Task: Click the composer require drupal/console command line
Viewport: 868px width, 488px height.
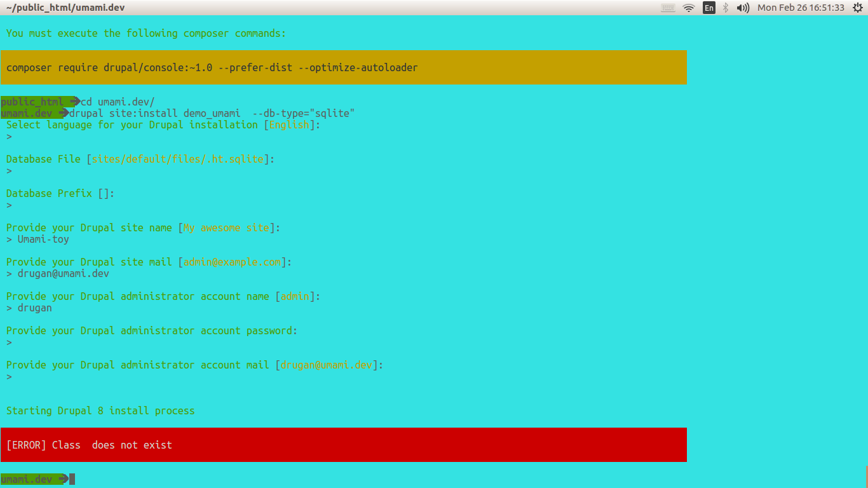Action: tap(212, 67)
